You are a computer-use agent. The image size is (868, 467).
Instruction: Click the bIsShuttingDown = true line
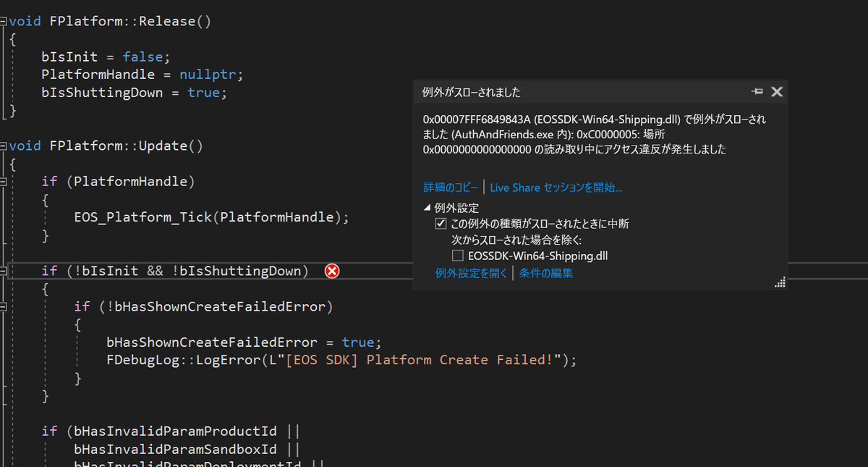(135, 93)
